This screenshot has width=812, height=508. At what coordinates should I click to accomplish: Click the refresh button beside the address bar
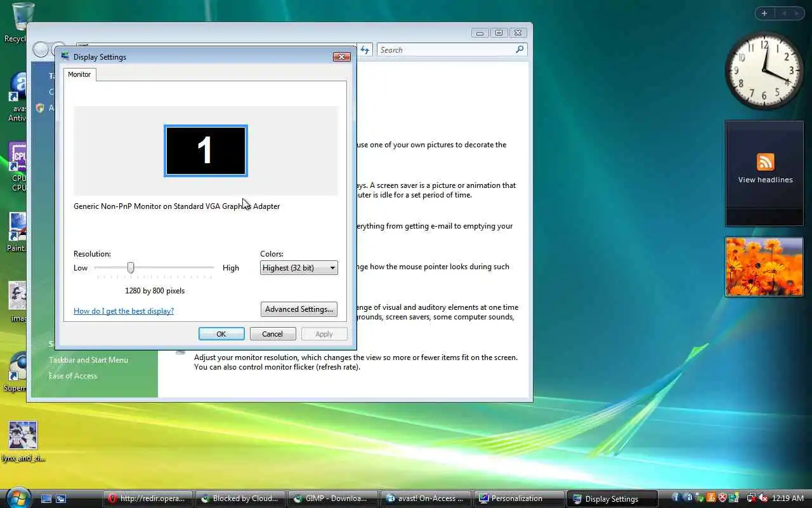[365, 50]
